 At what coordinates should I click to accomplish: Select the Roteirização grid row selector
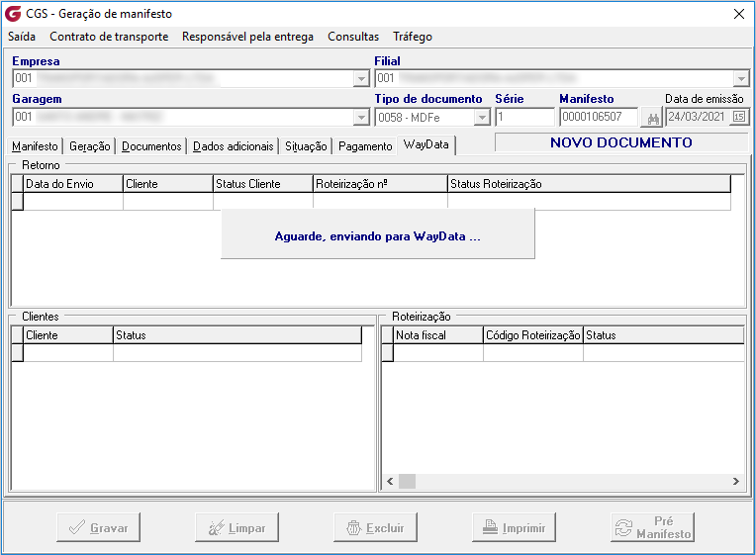click(x=388, y=353)
